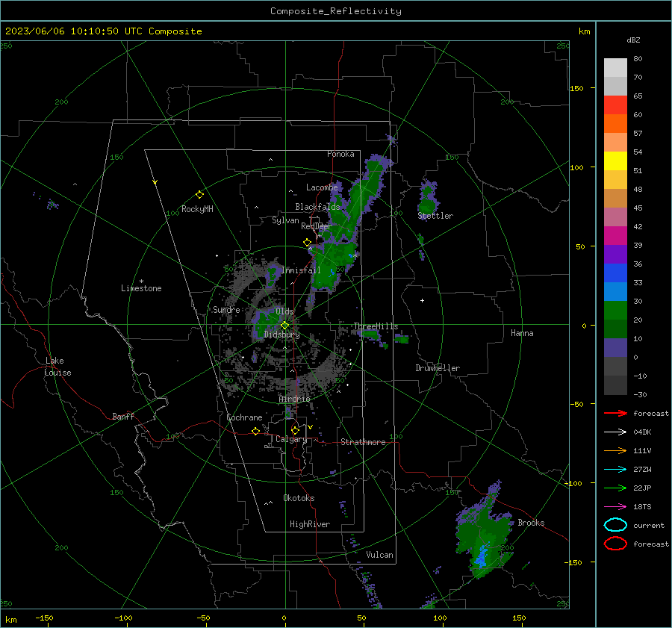Click the red forecast ellipse icon
The width and height of the screenshot is (672, 628).
coord(615,544)
